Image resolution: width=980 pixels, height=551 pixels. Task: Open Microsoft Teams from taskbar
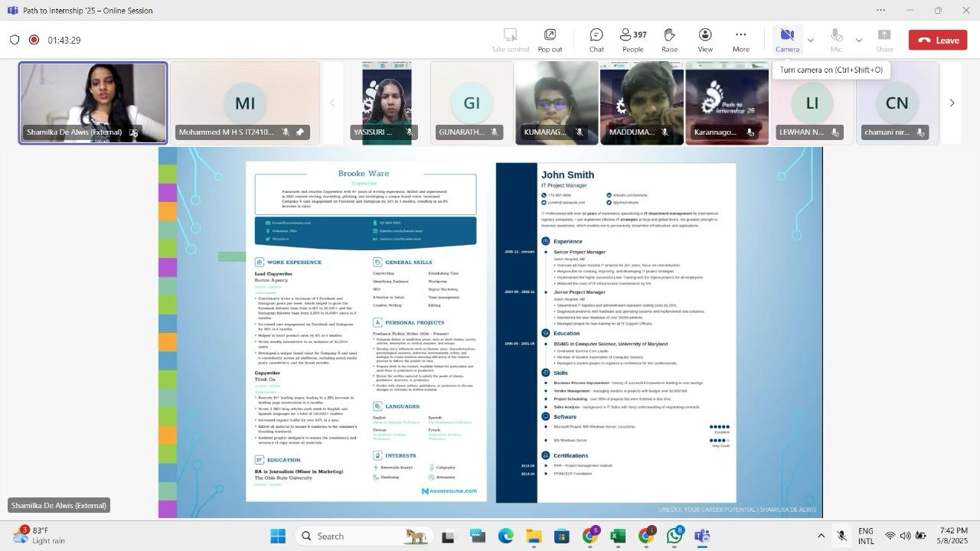tap(702, 536)
